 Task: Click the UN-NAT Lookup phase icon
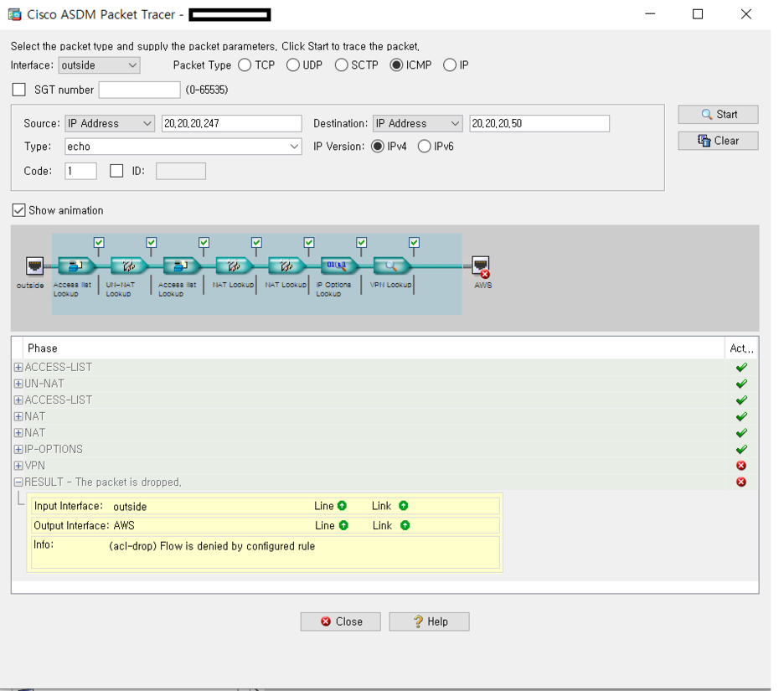point(128,266)
